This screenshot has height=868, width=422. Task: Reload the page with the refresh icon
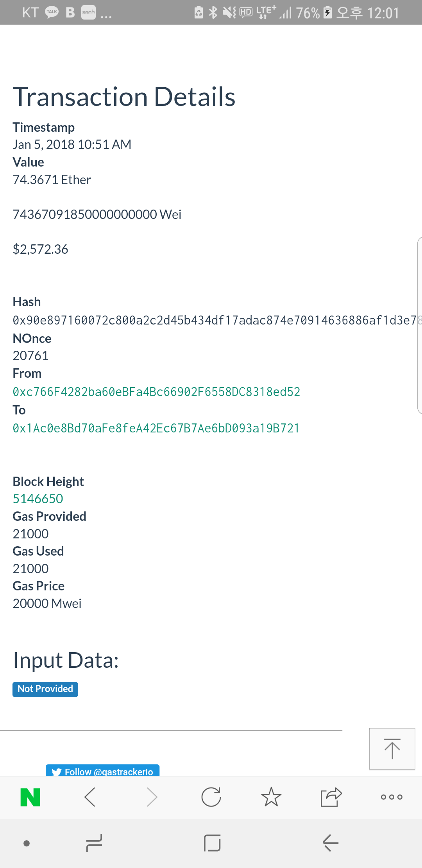[211, 797]
